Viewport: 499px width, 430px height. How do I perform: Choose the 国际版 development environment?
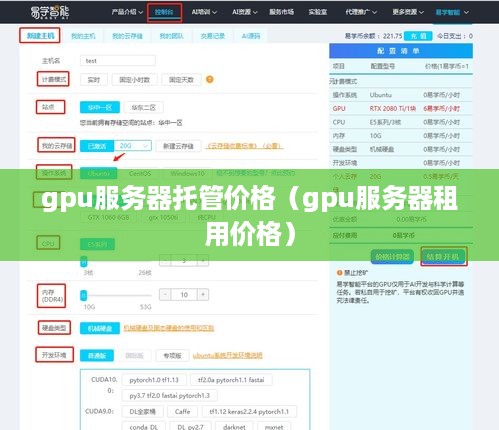pos(134,356)
